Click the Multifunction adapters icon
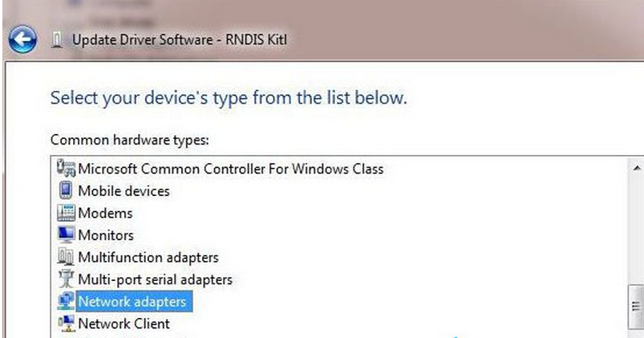 [x=66, y=258]
